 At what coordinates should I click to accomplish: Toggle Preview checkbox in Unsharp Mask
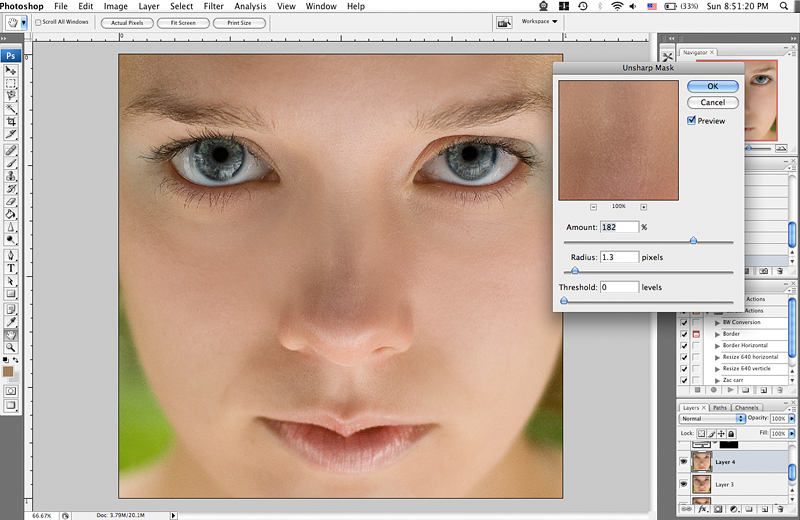coord(691,120)
